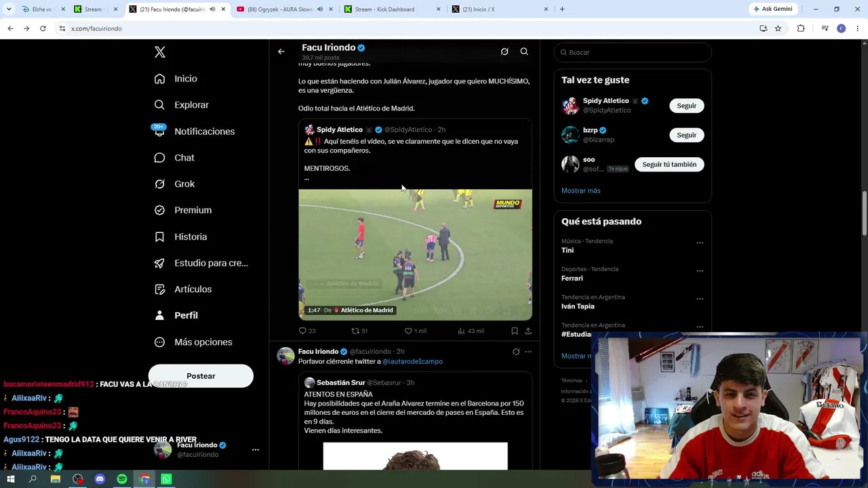Screen dimensions: 868x488
Task: Like the post with 1 mil likes
Action: click(415, 331)
